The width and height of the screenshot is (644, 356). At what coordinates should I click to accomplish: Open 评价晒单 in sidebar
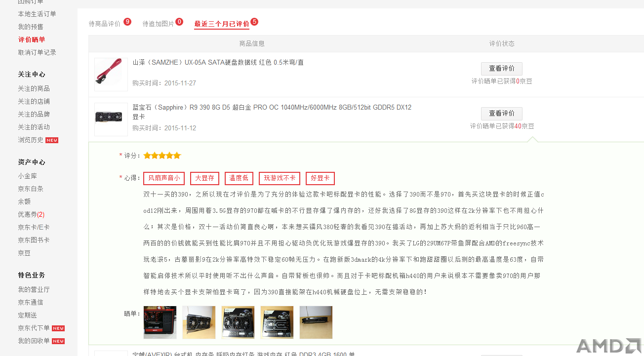(x=32, y=40)
